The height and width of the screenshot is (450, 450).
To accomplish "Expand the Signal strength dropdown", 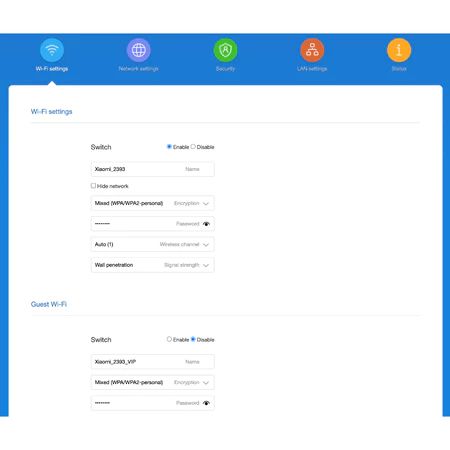I will point(152,265).
